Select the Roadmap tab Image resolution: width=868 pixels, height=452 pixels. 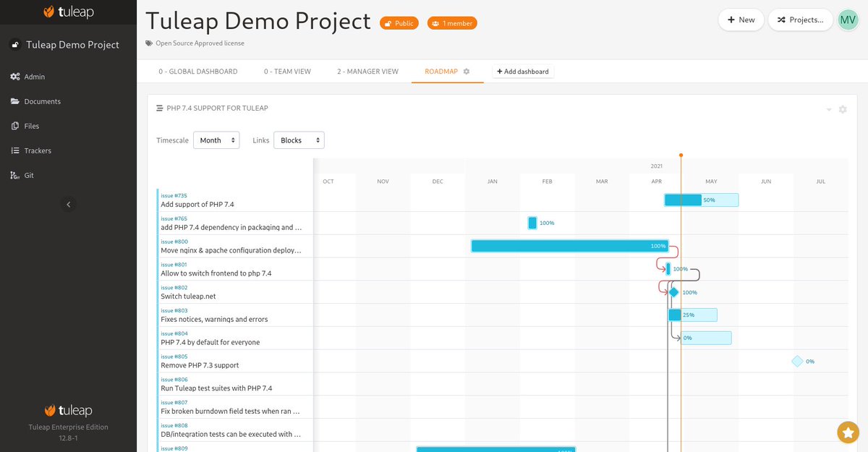441,72
